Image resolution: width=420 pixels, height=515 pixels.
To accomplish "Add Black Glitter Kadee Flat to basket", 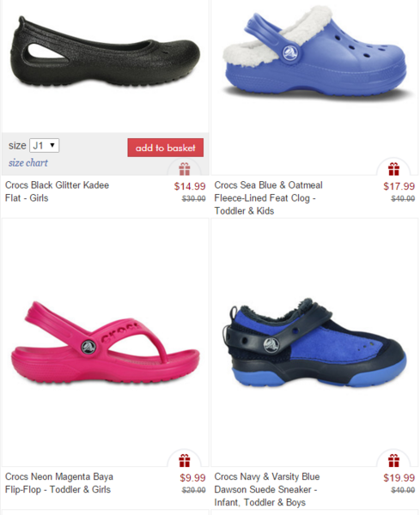I will [x=165, y=148].
